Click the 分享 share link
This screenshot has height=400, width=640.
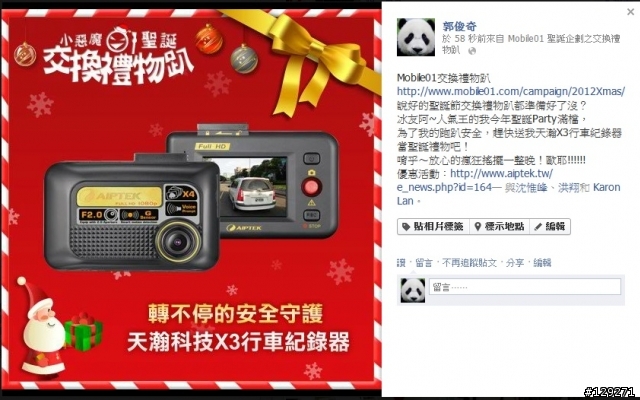coord(515,263)
